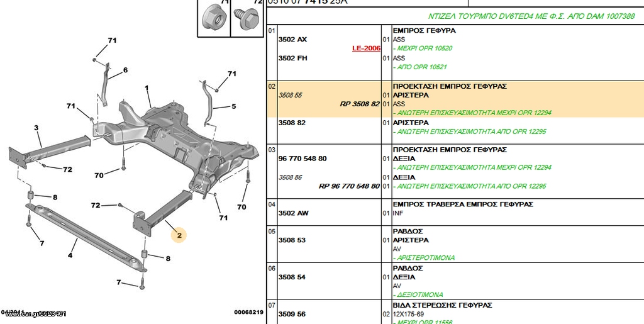
Task: Select left rod callout number 6
Action: (125, 70)
